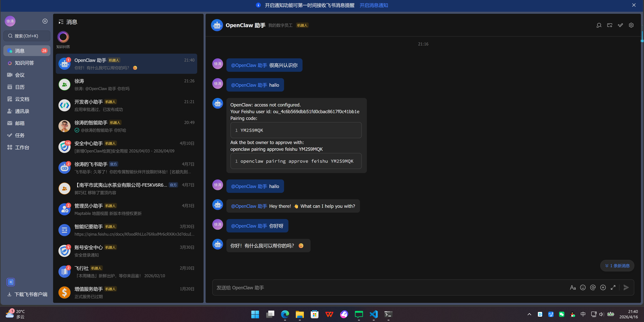
Task: Click 下载飞书客户端 button
Action: [27, 294]
